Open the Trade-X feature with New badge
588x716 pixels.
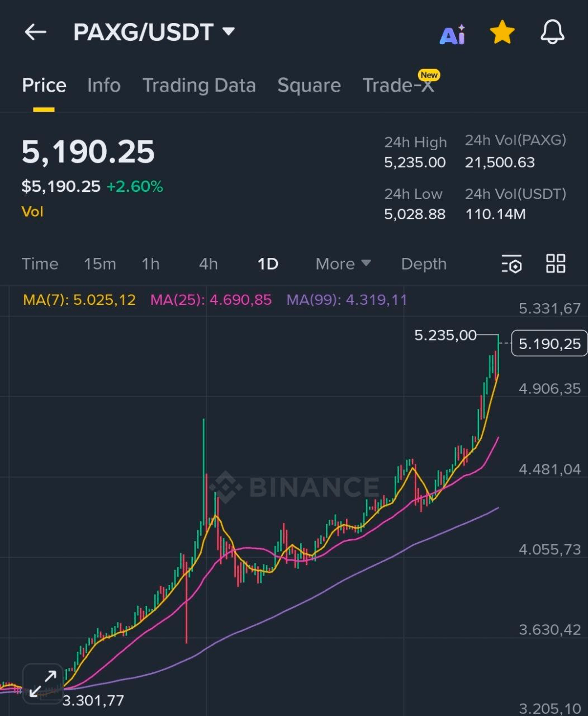[399, 85]
